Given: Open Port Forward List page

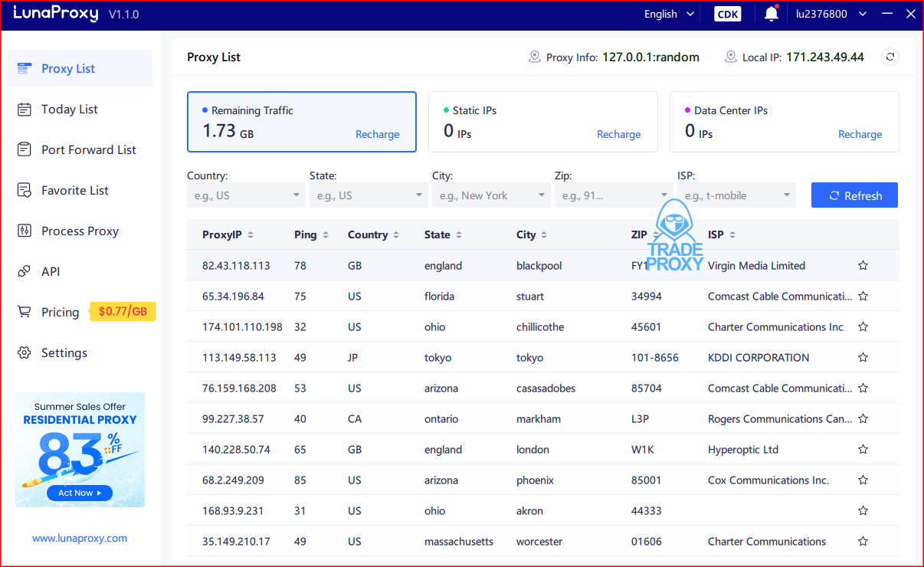Looking at the screenshot, I should [80, 149].
